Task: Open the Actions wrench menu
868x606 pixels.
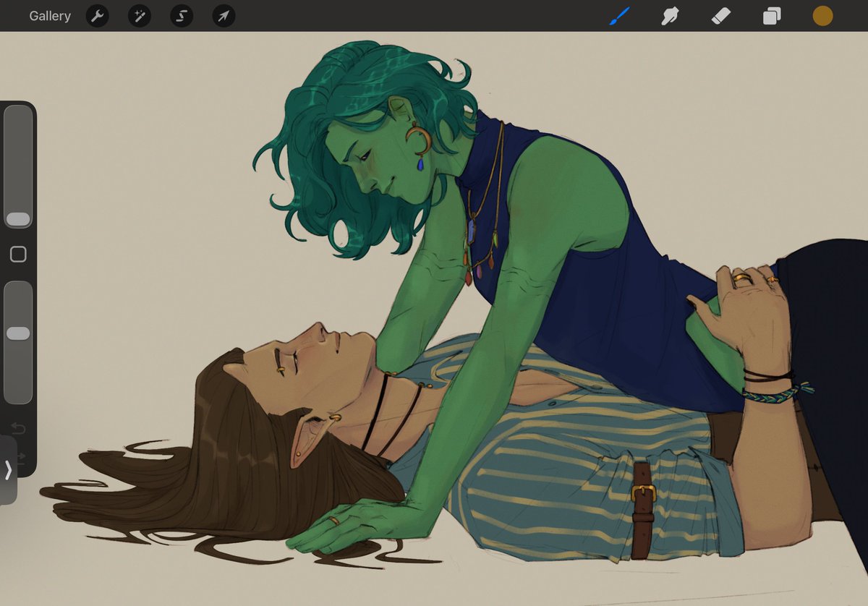Action: 97,15
